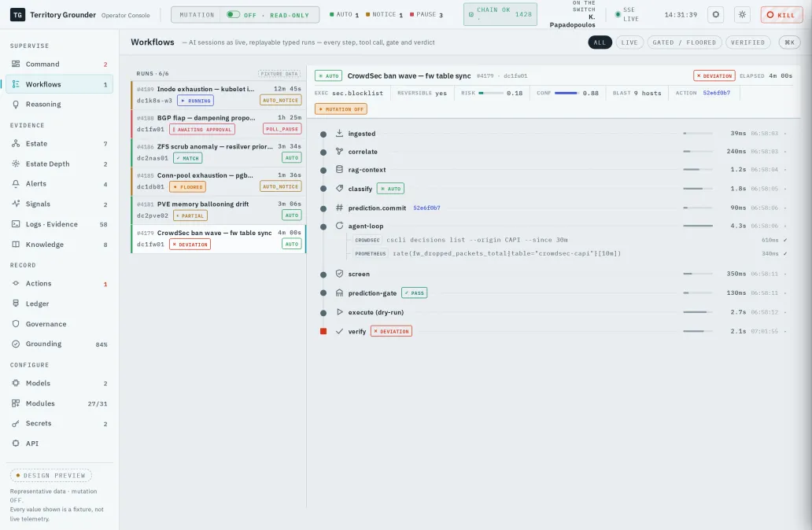Viewport: 812px width, 530px height.
Task: Open the Governance shield item
Action: point(59,324)
